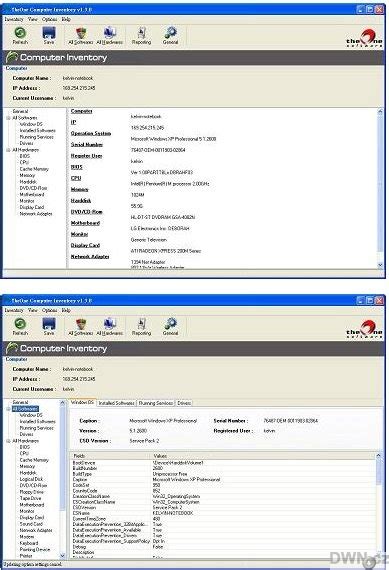Screen dimensions: 389x570
Task: Select Logical Disk tree item, bottom window
Action: [31, 479]
